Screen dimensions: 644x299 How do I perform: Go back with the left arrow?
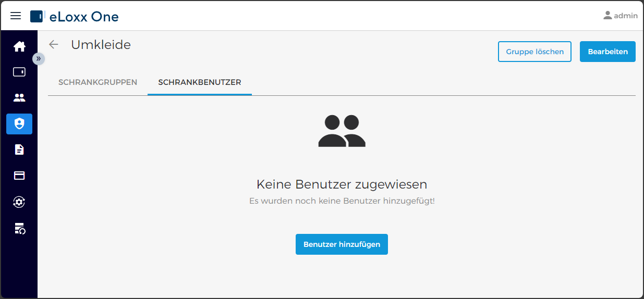click(x=54, y=45)
